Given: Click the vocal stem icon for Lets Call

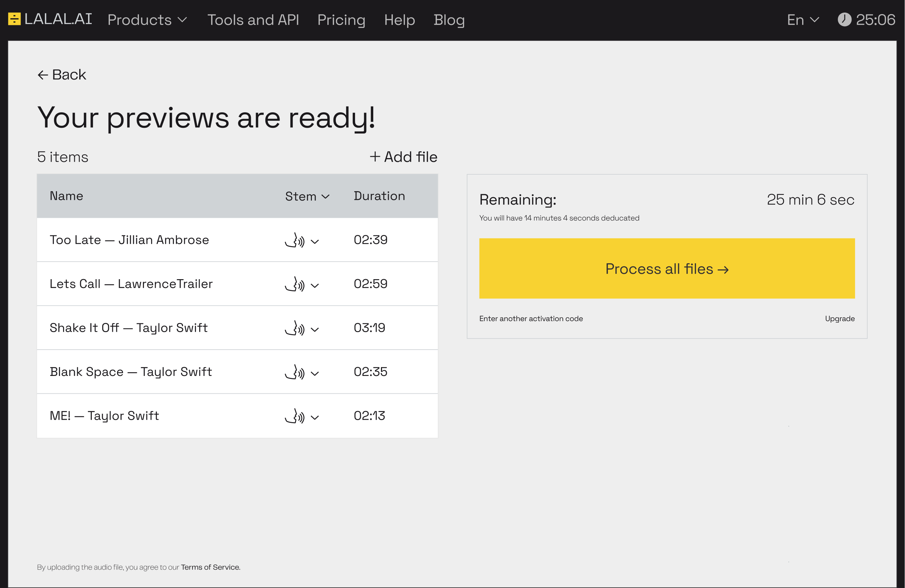Looking at the screenshot, I should tap(295, 284).
